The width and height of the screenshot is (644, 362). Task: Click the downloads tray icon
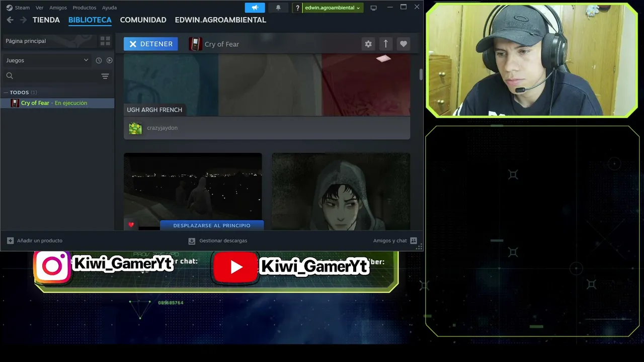pyautogui.click(x=192, y=241)
